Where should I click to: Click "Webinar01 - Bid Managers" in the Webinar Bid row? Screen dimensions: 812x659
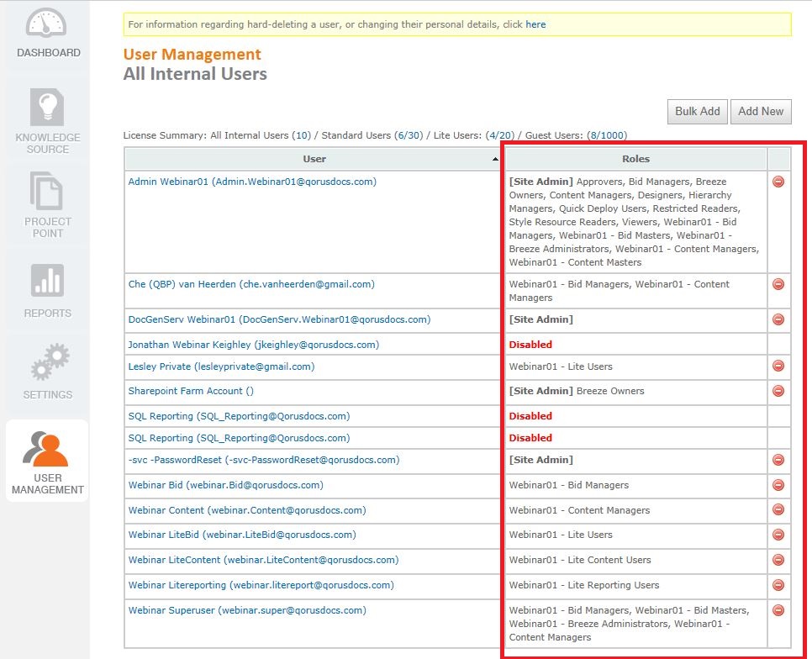pyautogui.click(x=568, y=485)
